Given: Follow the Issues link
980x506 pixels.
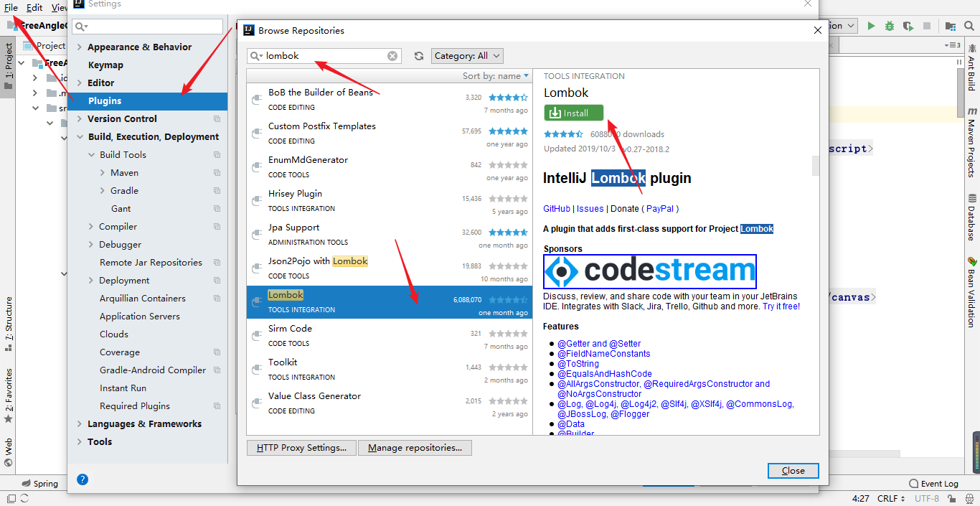Looking at the screenshot, I should 590,209.
